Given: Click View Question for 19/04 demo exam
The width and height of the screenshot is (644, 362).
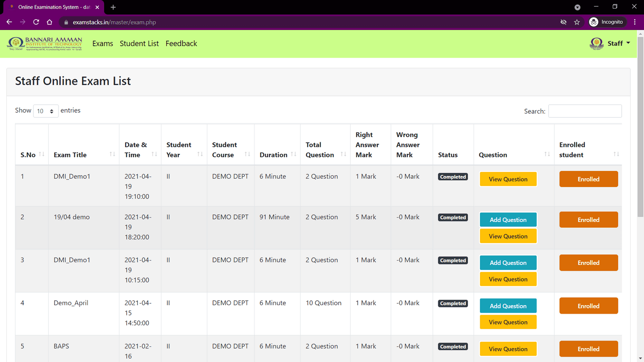Looking at the screenshot, I should pyautogui.click(x=508, y=236).
